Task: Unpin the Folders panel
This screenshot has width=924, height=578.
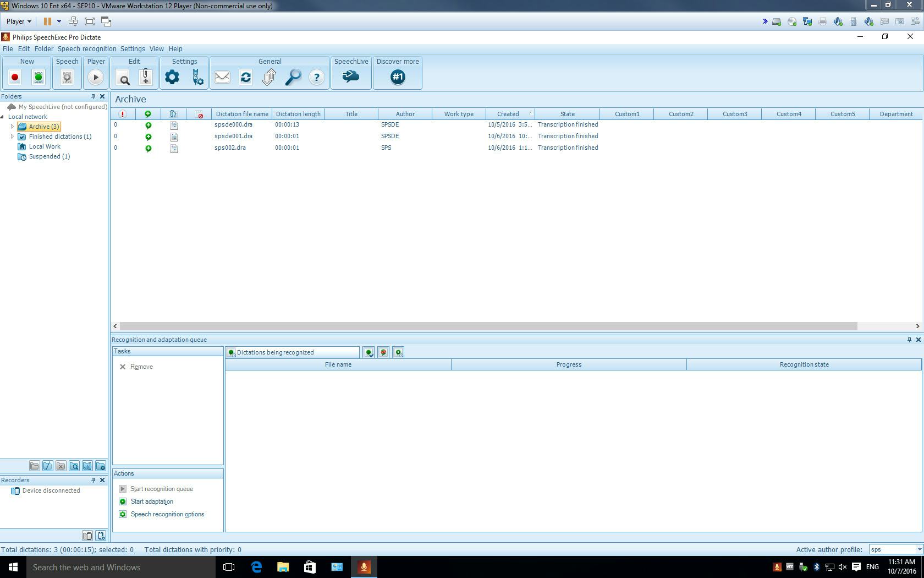Action: (93, 96)
